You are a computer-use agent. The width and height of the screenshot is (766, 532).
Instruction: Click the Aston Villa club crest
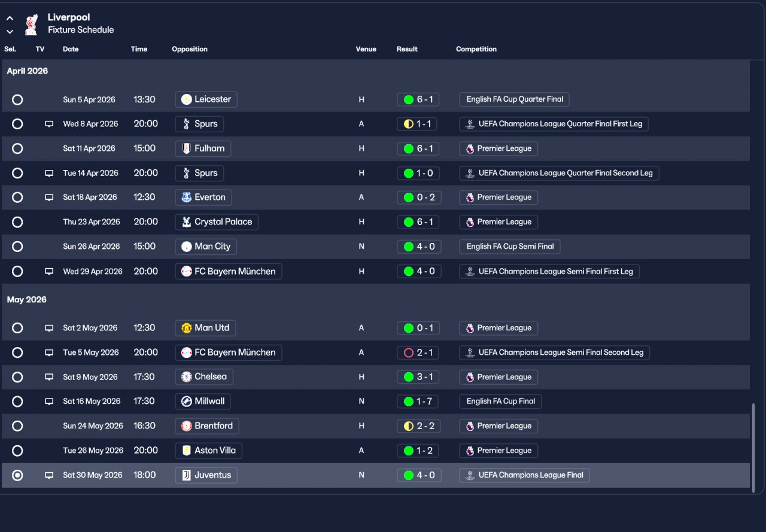[187, 451]
